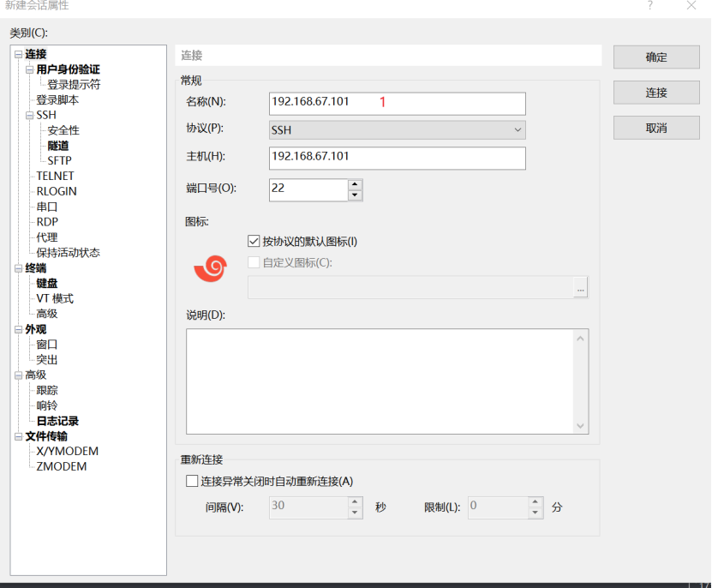Collapse the 终端 tree node
Viewport: 712px width, 588px height.
(18, 268)
